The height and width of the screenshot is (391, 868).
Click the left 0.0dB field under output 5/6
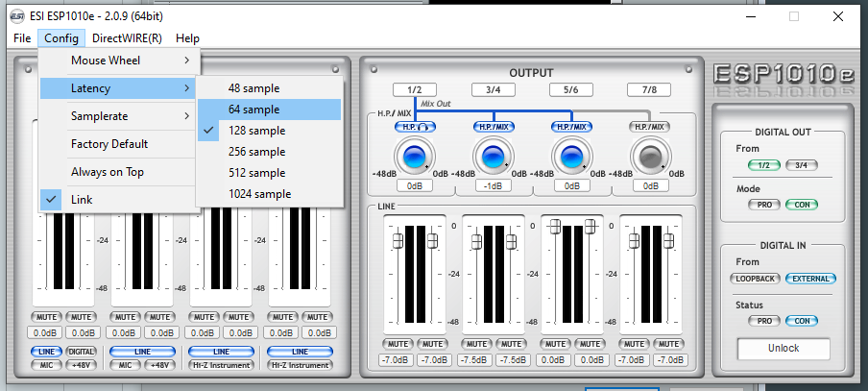pos(554,360)
